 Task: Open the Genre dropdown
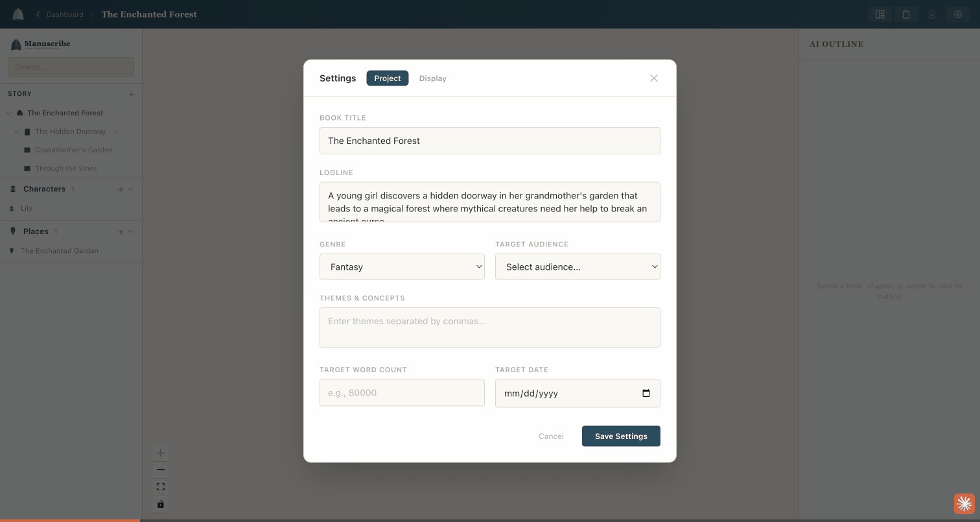tap(402, 267)
